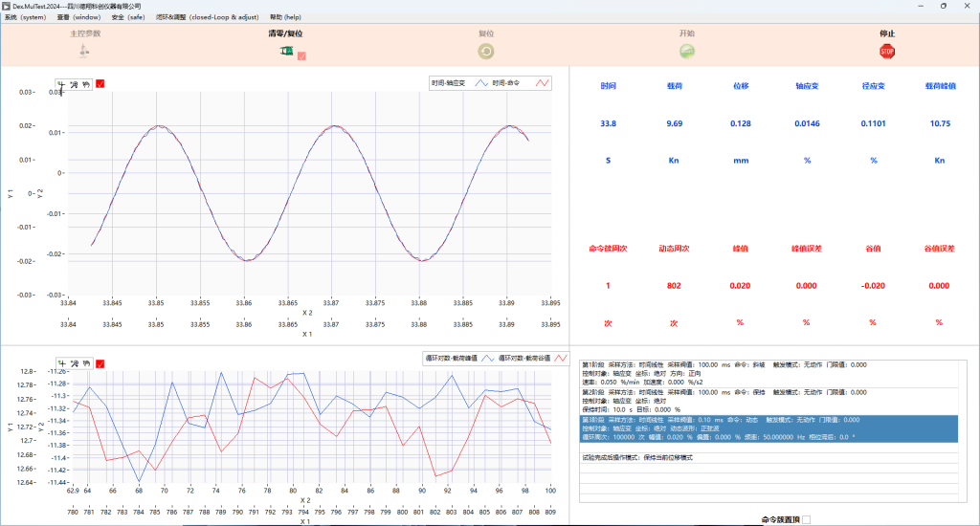Toggle the red checkbox beside bottom graph palette
This screenshot has height=526, width=980.
pos(100,363)
